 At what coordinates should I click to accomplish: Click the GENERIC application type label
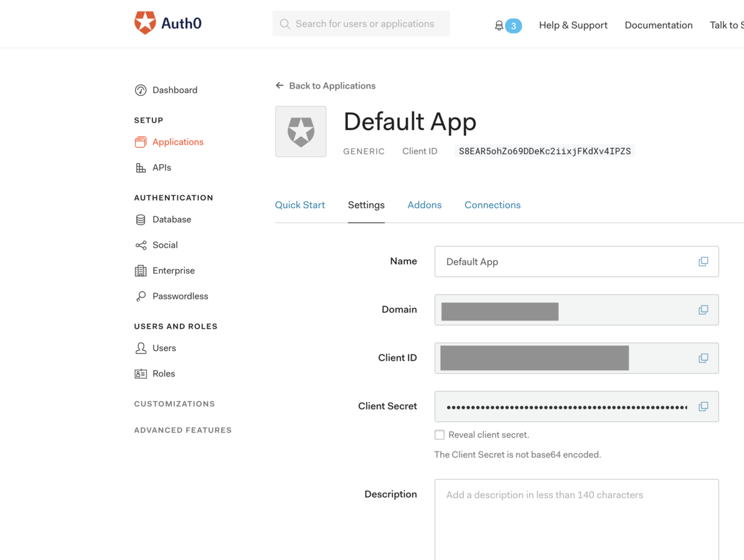(x=364, y=151)
